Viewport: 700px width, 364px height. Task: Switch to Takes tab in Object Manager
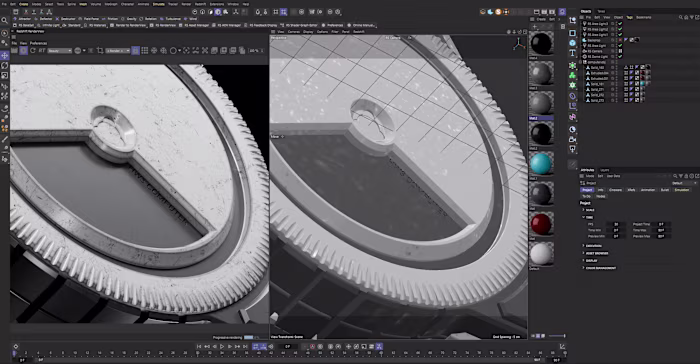click(x=601, y=11)
